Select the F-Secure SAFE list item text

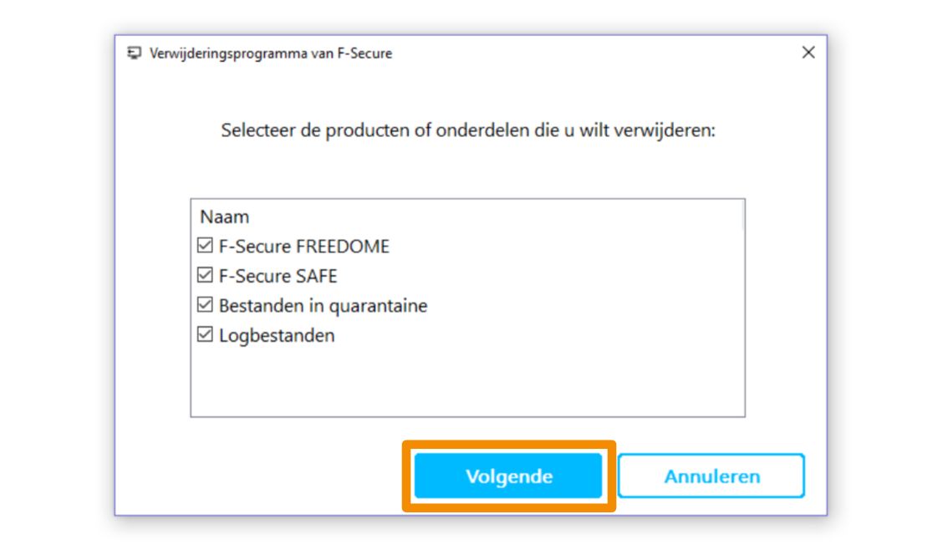(278, 276)
